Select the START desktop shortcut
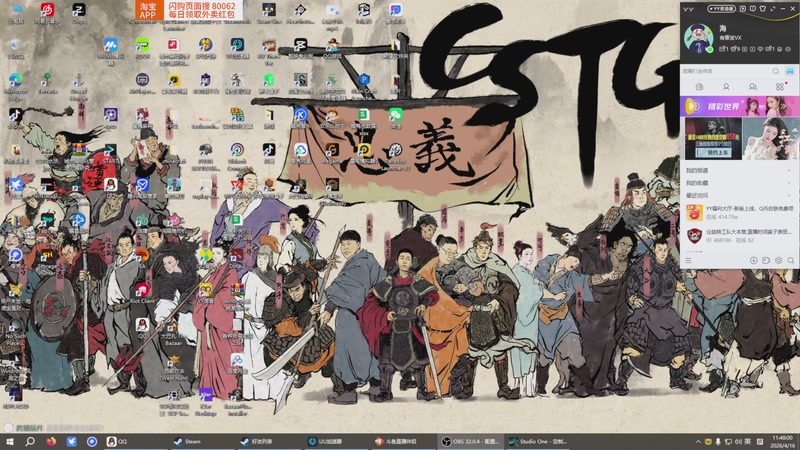Image resolution: width=800 pixels, height=450 pixels. (x=110, y=153)
